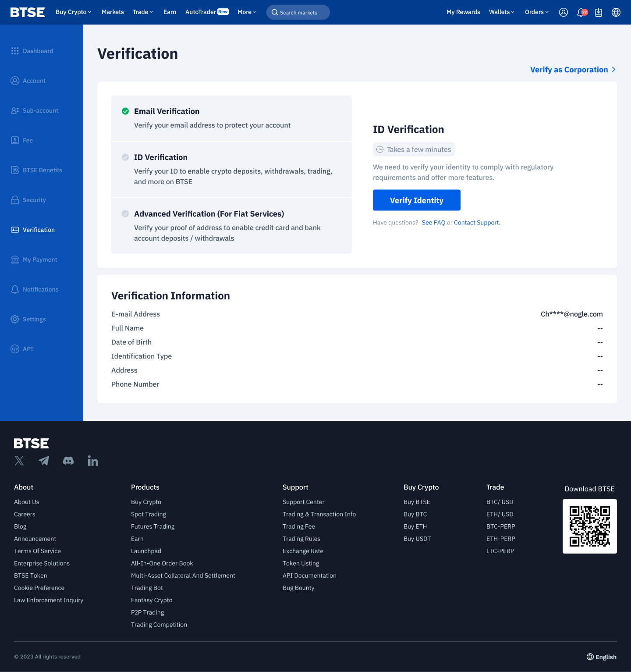Click the user profile icon in header
Image resolution: width=631 pixels, height=672 pixels.
pos(564,12)
